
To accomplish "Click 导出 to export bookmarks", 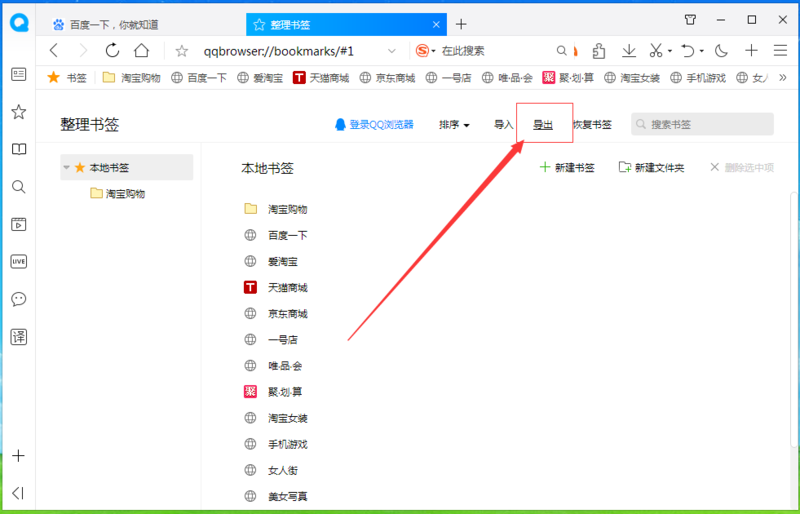I will click(543, 125).
